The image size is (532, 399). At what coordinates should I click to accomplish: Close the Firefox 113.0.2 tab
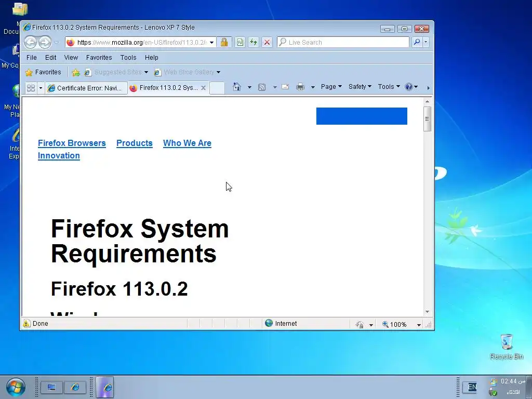[203, 87]
